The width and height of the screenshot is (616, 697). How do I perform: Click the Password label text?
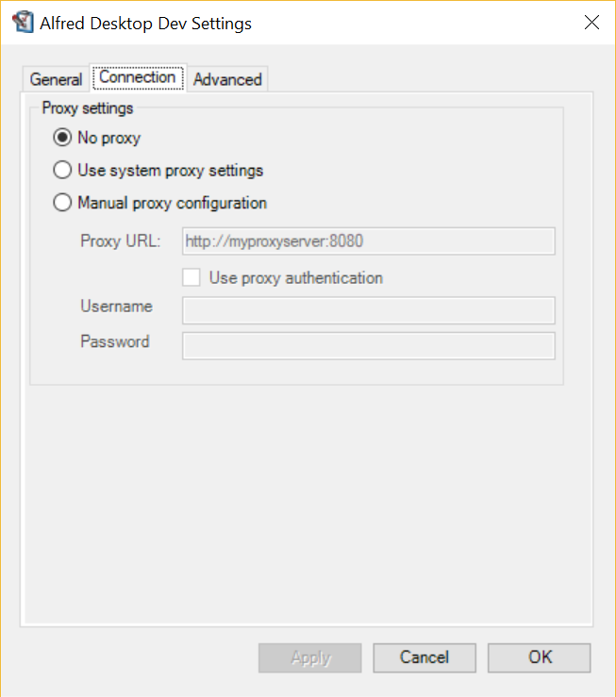click(115, 341)
